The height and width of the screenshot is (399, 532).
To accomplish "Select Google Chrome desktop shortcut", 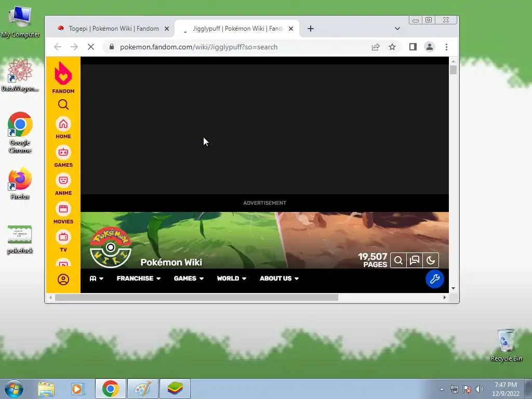I will pos(20,132).
